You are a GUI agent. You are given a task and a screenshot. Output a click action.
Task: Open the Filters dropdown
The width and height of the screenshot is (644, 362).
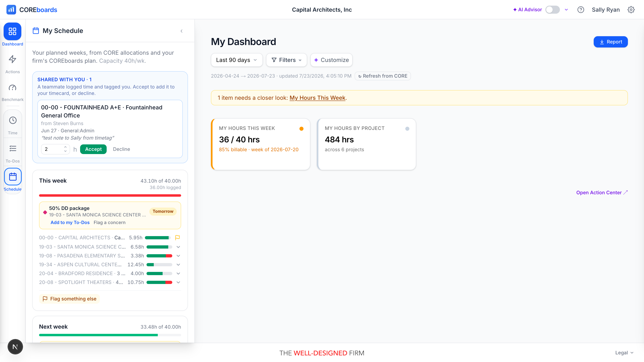click(287, 60)
